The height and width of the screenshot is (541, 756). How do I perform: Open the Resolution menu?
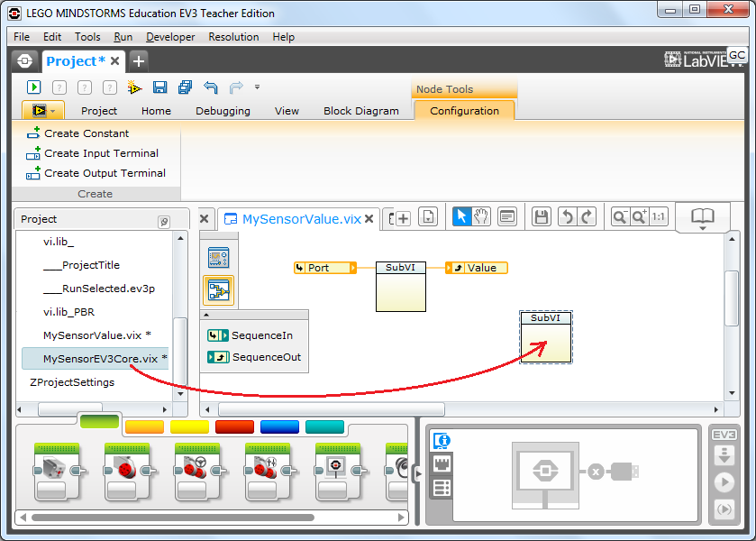233,37
